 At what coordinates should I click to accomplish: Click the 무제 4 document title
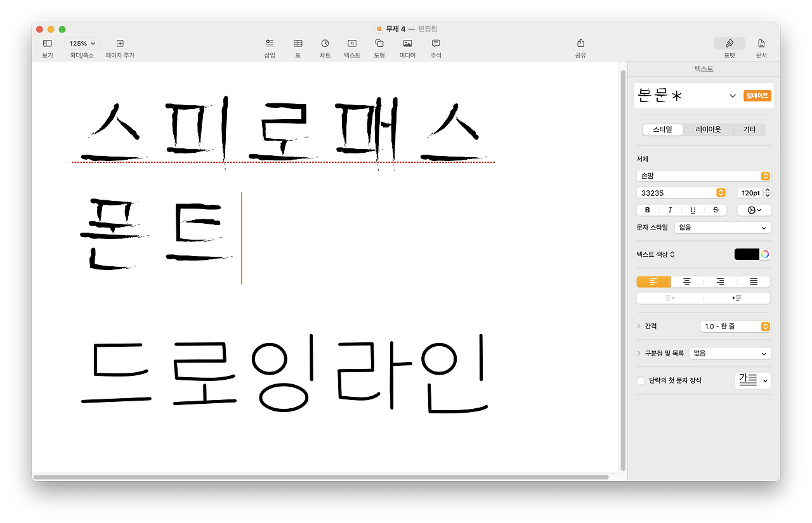[396, 29]
